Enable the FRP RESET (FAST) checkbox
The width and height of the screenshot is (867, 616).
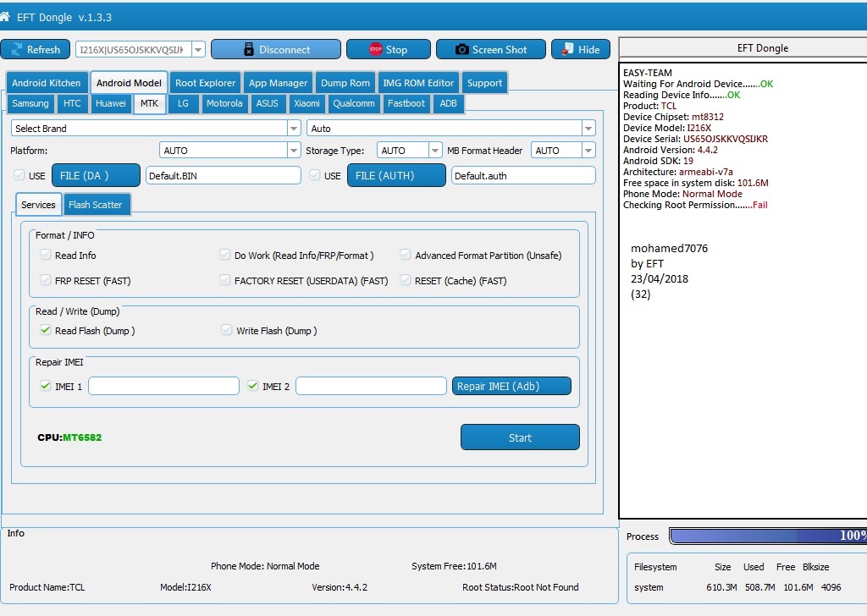click(46, 280)
